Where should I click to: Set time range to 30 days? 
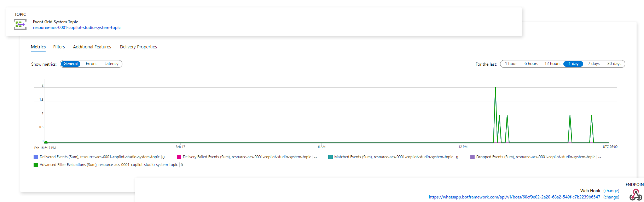(614, 64)
